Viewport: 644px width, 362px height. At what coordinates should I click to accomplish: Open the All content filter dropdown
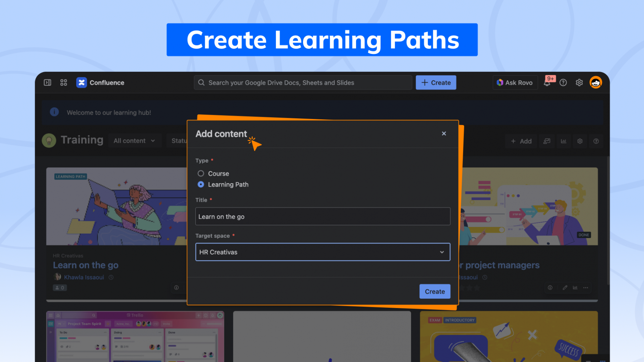click(x=134, y=141)
